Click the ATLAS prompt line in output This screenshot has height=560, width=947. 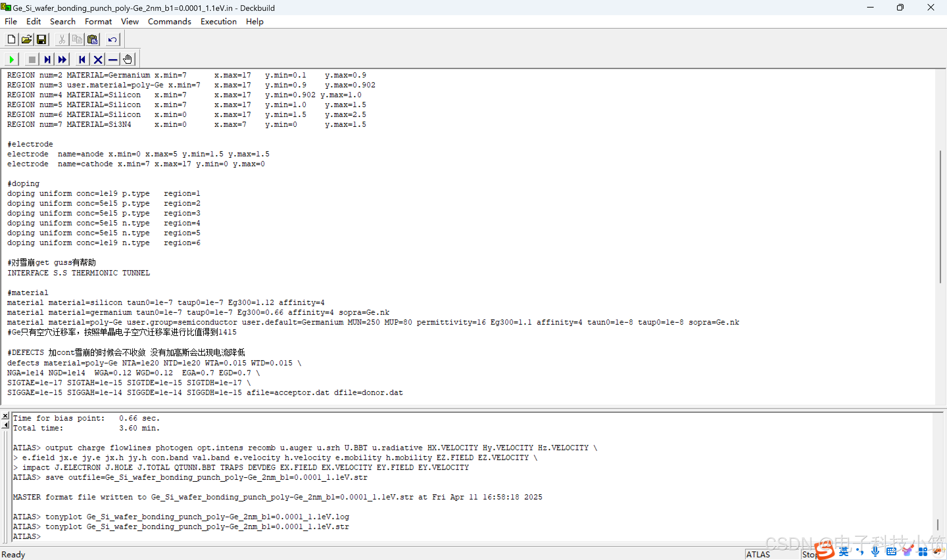tap(26, 536)
